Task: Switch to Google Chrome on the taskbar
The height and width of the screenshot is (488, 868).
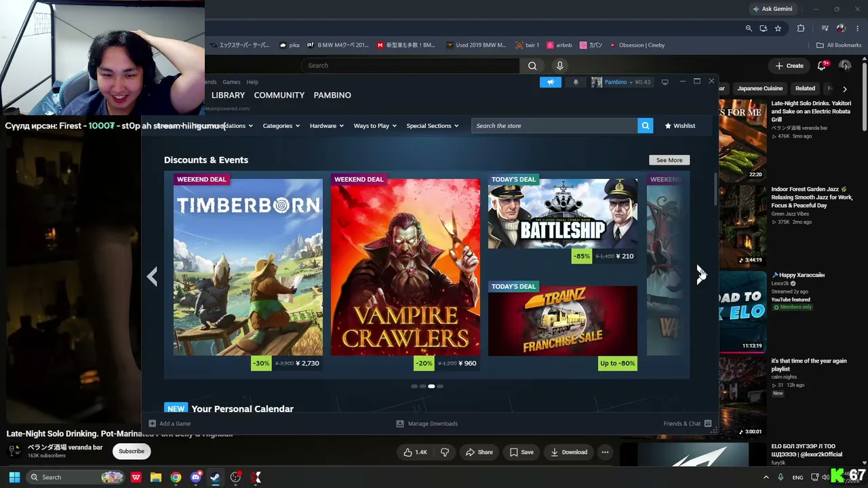Action: 176,477
